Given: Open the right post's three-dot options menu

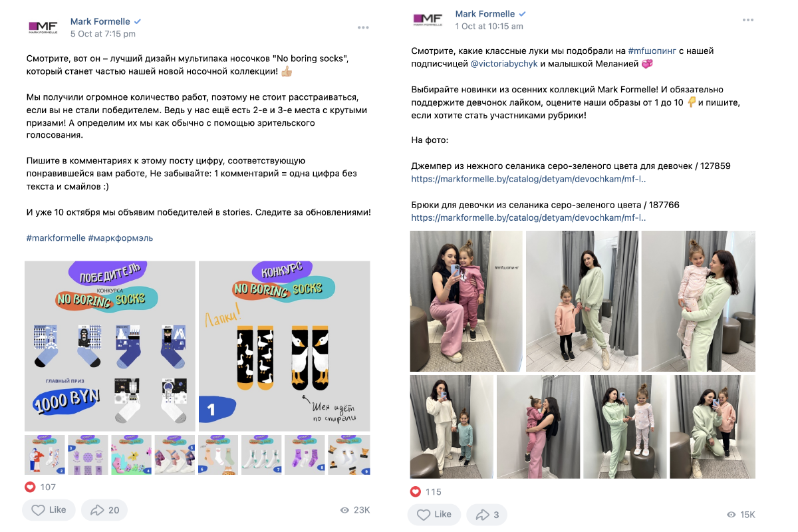Looking at the screenshot, I should click(x=747, y=20).
